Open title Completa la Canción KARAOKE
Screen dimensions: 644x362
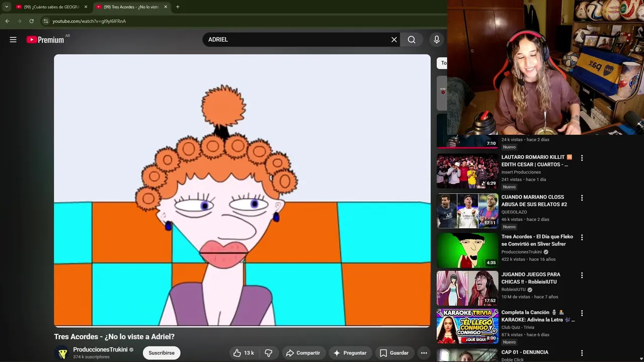tap(538, 316)
